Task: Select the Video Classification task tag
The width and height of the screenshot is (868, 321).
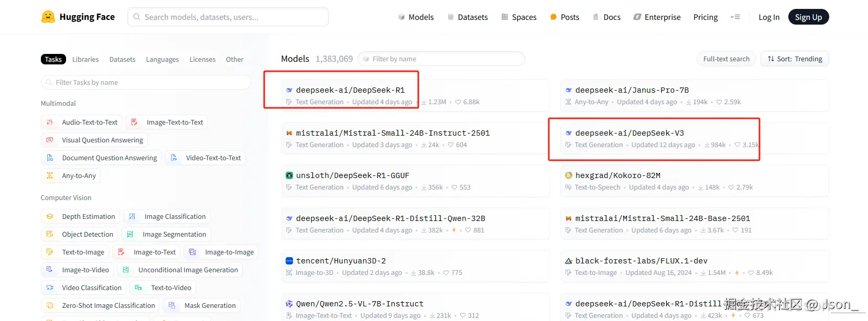Action: coord(83,287)
